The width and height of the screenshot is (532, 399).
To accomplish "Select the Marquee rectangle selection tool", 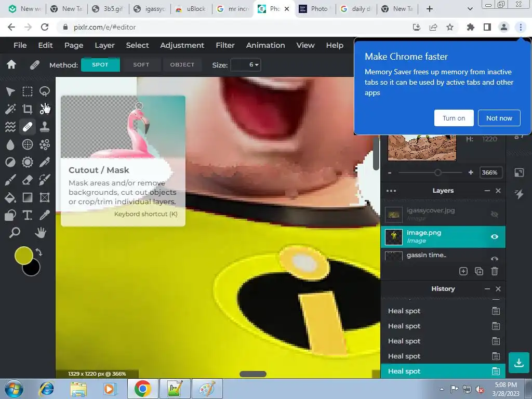I will click(x=28, y=91).
